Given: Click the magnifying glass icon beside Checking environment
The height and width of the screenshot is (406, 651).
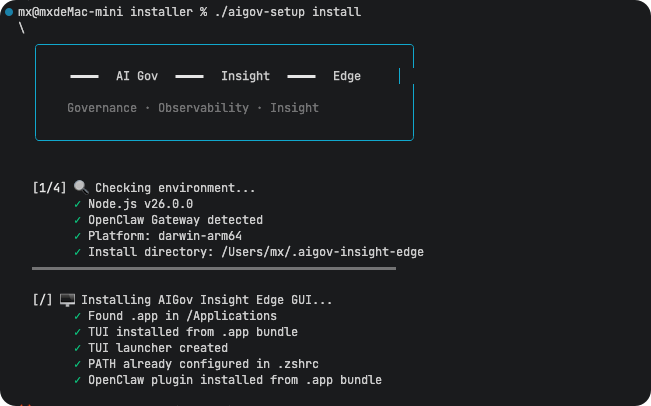Looking at the screenshot, I should click(81, 187).
